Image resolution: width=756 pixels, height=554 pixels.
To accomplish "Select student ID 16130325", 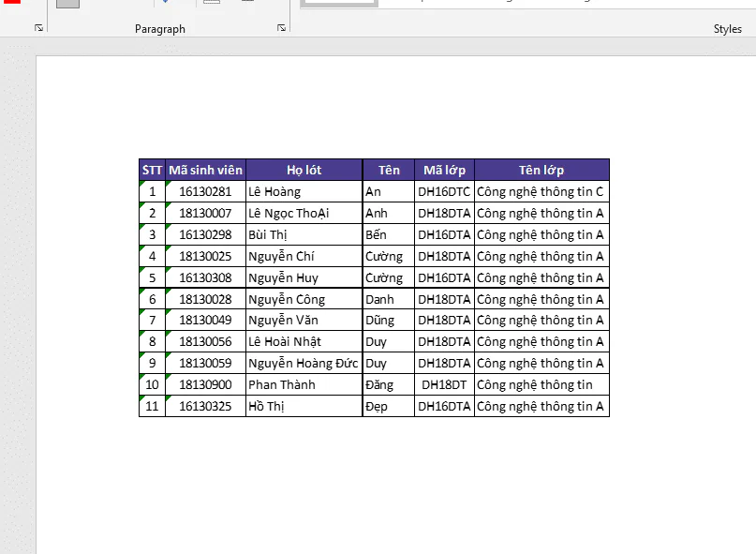I will (205, 406).
